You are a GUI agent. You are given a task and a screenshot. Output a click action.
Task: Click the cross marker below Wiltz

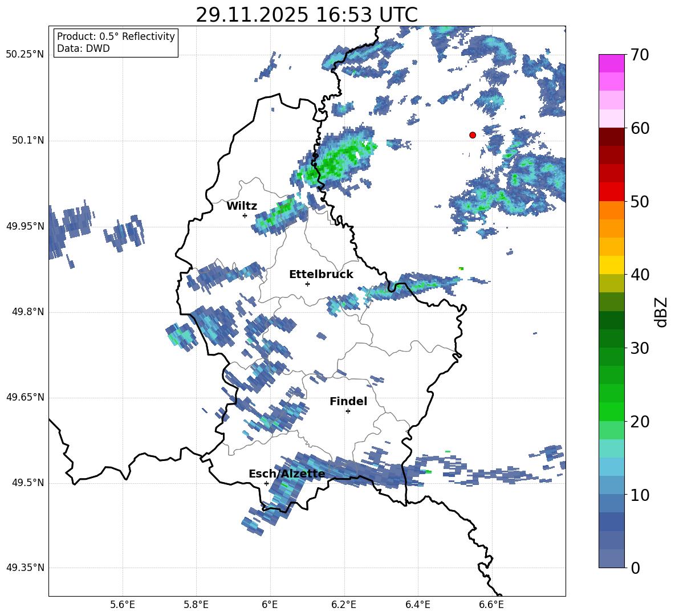245,215
